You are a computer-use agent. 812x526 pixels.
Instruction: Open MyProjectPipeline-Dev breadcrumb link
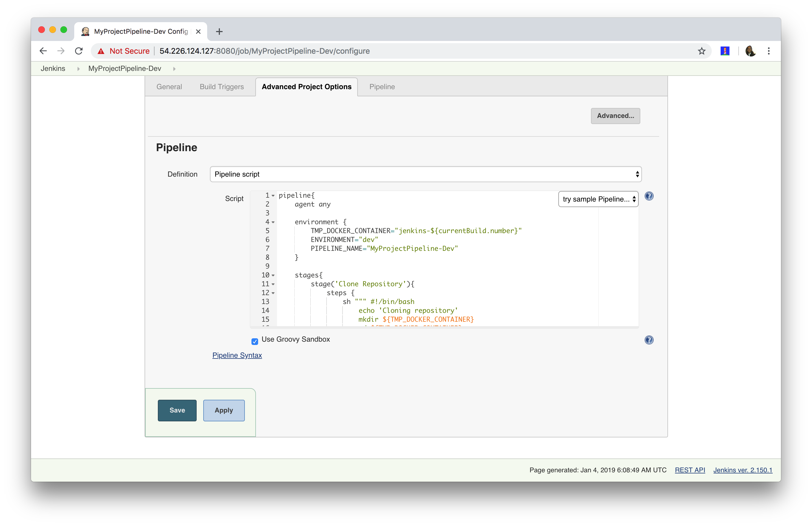pos(125,69)
